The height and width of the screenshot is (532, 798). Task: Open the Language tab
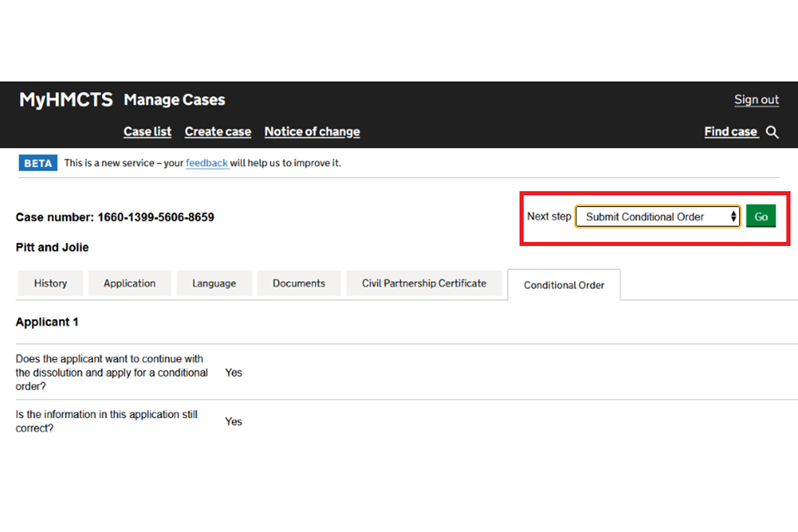214,283
